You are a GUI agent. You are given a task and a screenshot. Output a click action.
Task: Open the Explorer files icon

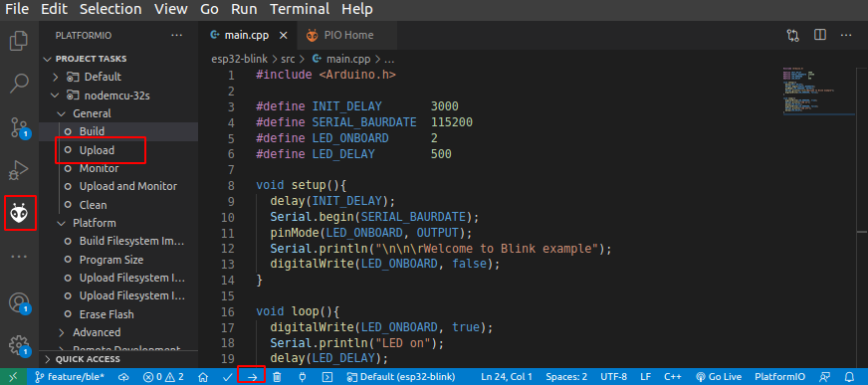point(19,41)
